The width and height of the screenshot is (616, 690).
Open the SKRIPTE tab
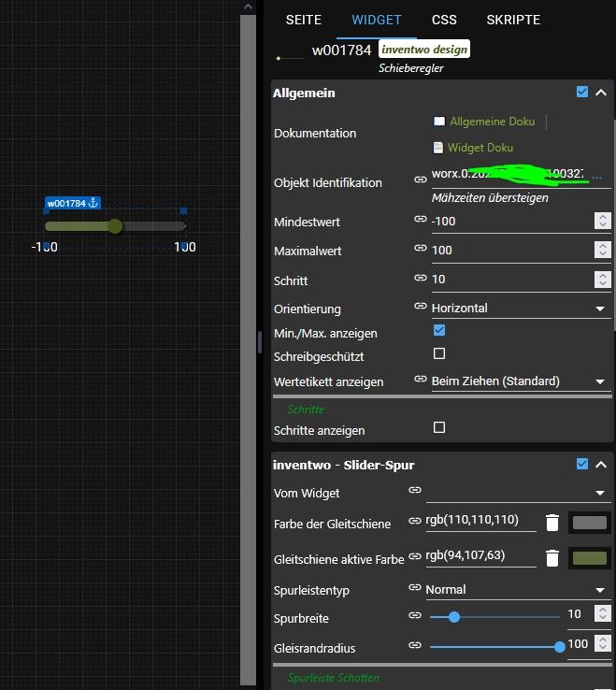[x=513, y=20]
